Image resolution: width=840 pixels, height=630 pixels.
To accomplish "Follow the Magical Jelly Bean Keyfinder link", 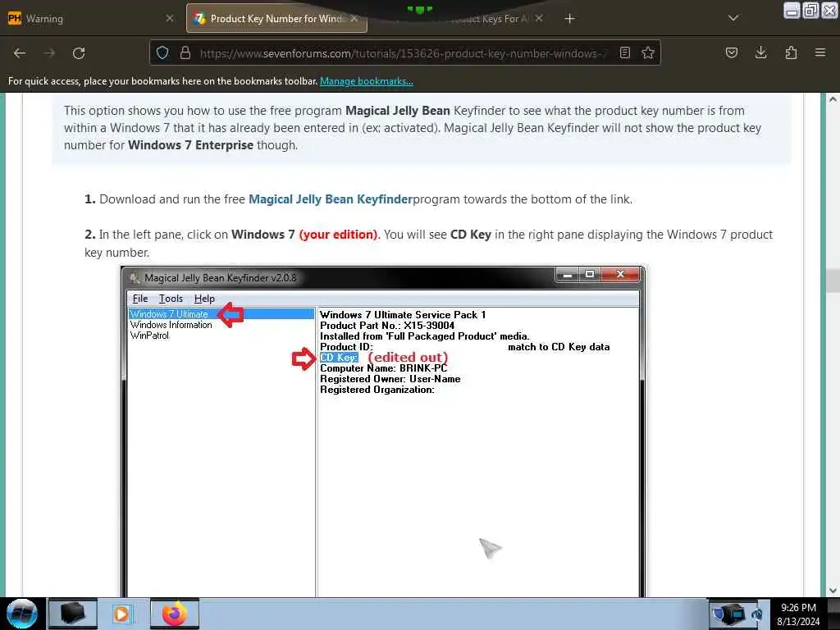I will (x=331, y=199).
